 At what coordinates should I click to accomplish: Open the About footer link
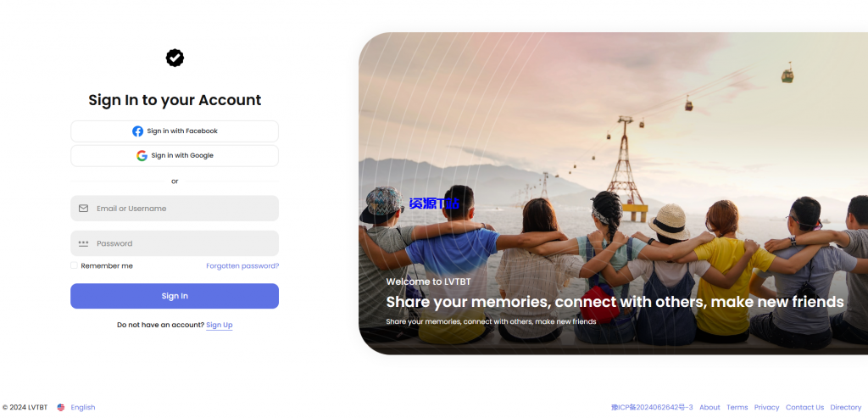click(709, 408)
